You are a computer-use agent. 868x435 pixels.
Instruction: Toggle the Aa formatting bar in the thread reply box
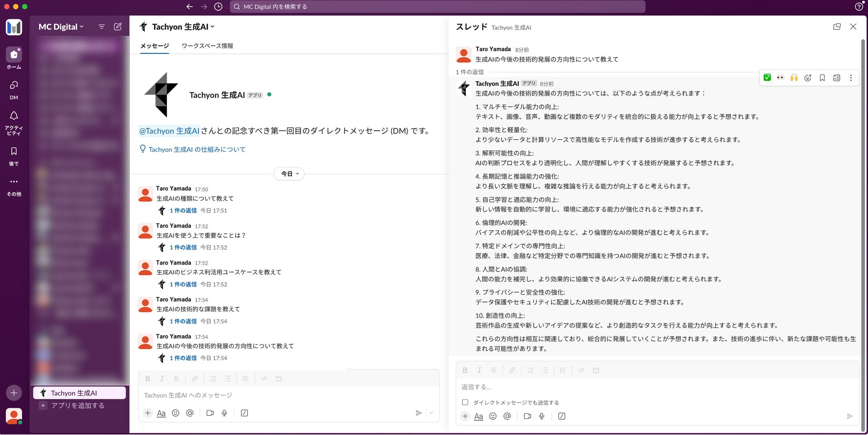[479, 416]
